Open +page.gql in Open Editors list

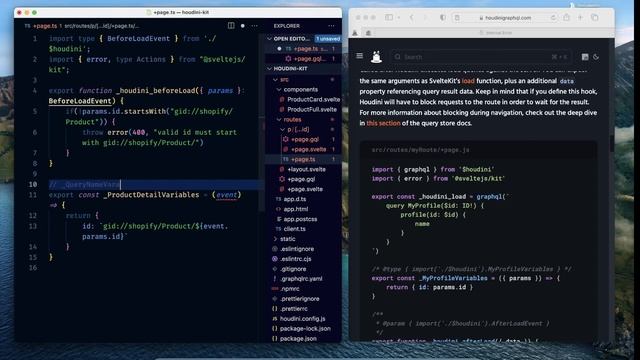coord(303,59)
